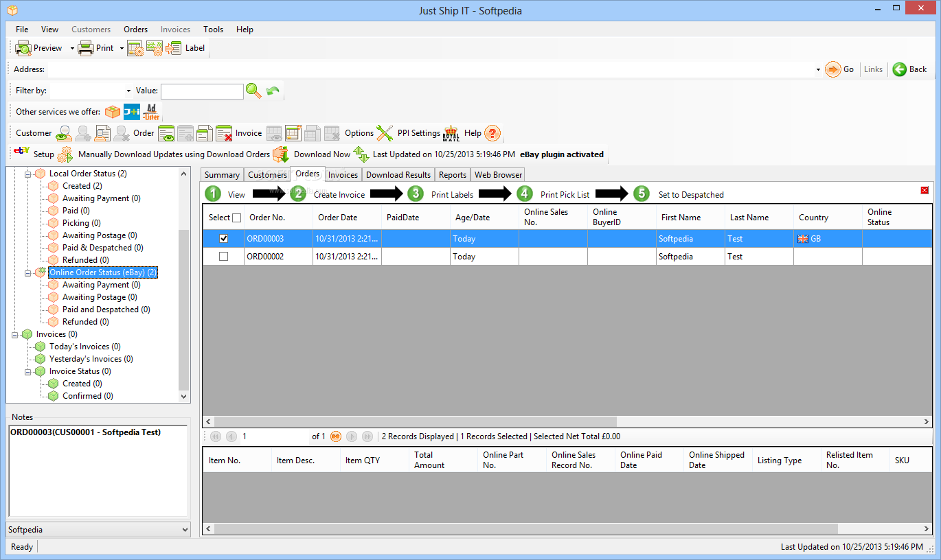Click the Download Orders box icon

[x=280, y=154]
